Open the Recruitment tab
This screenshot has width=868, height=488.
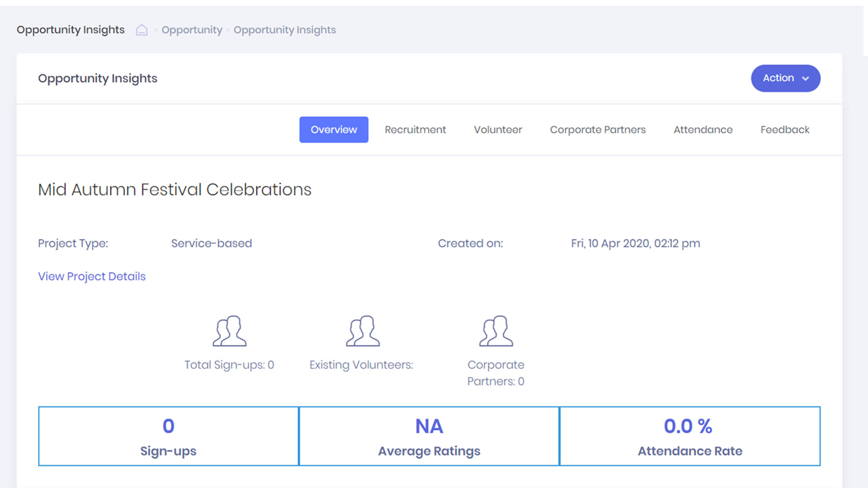[x=415, y=130]
